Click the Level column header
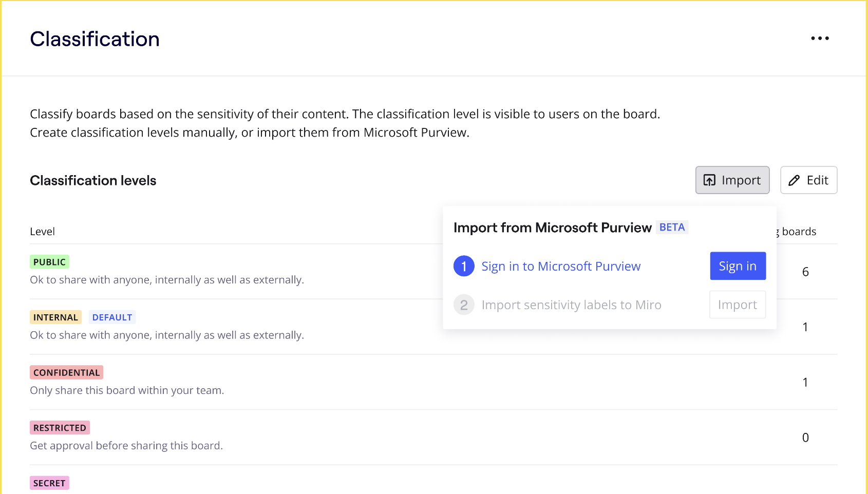The width and height of the screenshot is (868, 494). 42,232
